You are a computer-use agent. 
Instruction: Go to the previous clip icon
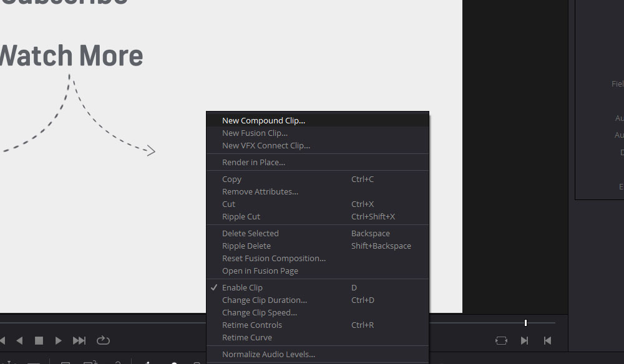(x=547, y=340)
